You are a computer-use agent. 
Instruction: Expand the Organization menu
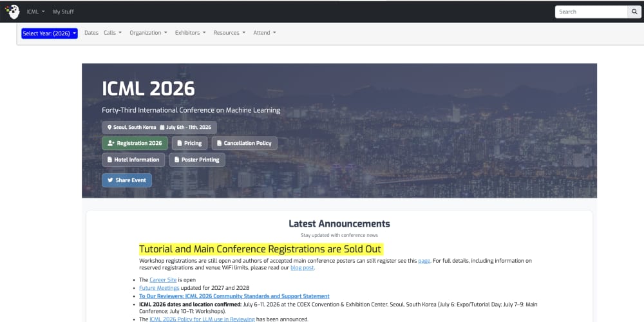tap(148, 33)
